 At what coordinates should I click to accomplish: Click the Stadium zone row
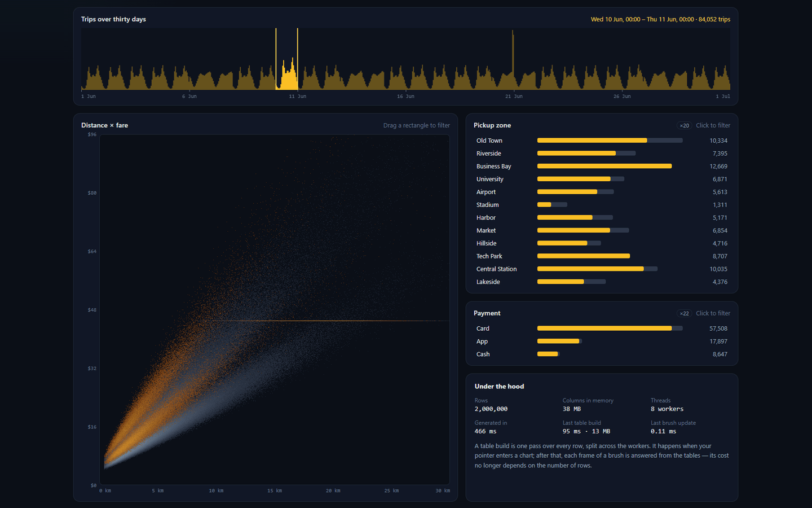[602, 205]
